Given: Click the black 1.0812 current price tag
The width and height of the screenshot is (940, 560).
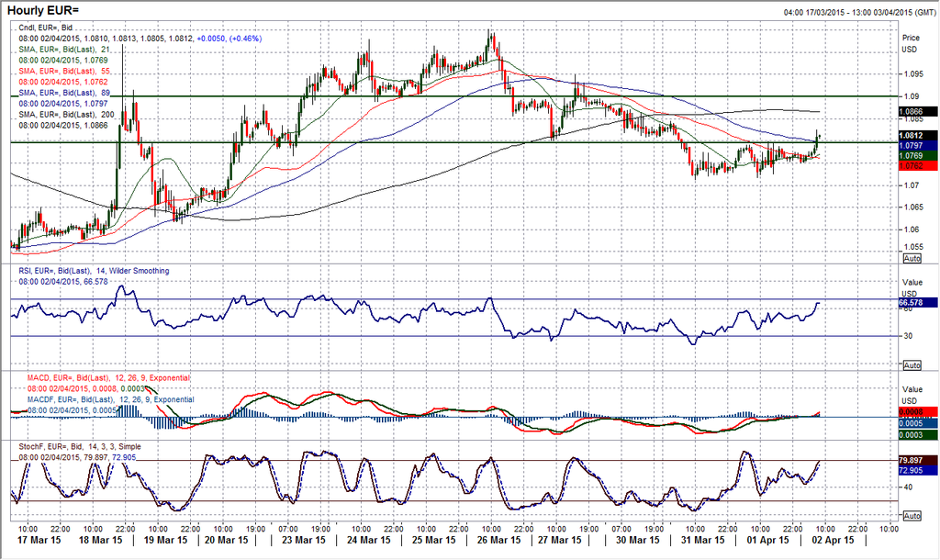Looking at the screenshot, I should 918,136.
